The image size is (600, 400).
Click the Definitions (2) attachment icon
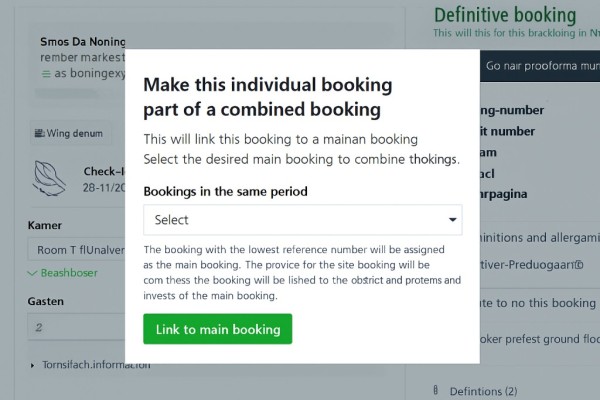pos(436,390)
